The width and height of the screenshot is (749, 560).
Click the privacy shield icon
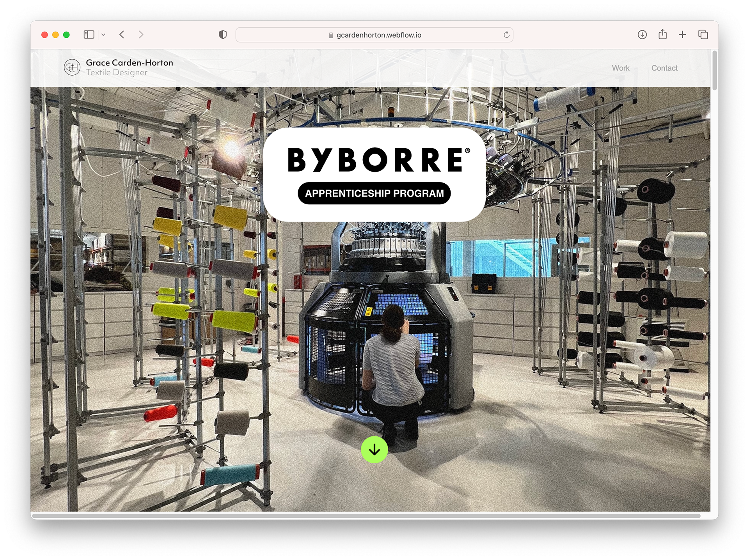click(223, 35)
